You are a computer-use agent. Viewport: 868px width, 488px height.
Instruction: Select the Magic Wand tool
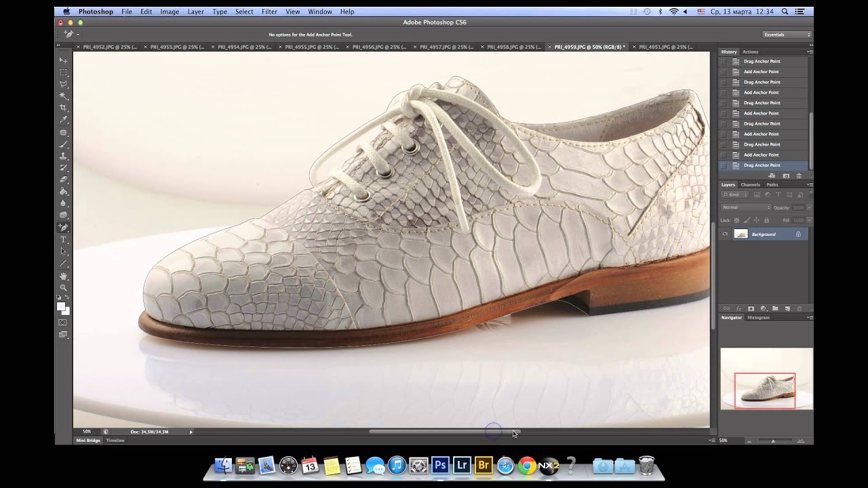pyautogui.click(x=64, y=96)
